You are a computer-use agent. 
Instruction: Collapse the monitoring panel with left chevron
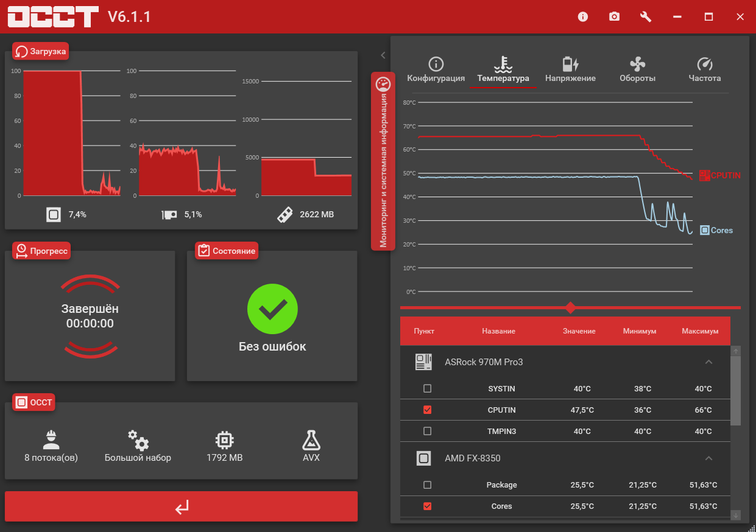coord(383,55)
